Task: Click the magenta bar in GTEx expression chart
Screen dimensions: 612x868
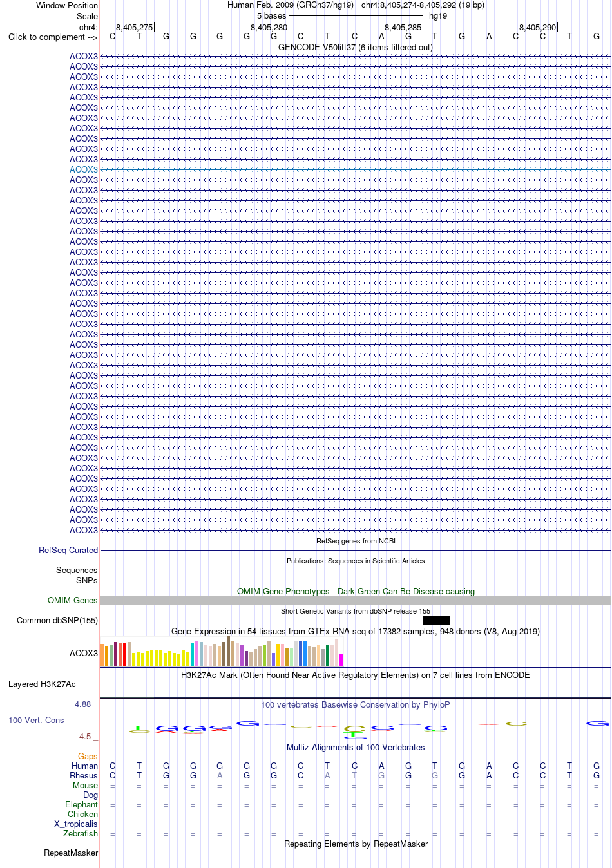Action: (x=341, y=660)
